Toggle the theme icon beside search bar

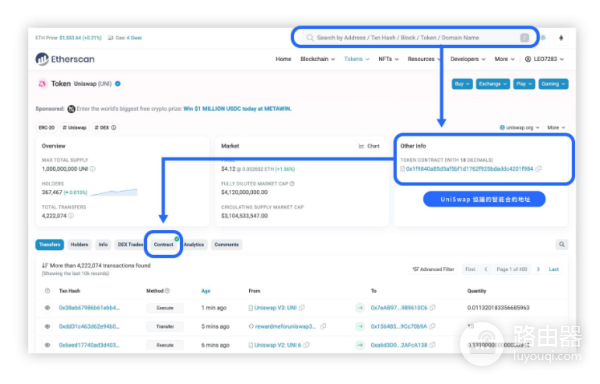[543, 37]
